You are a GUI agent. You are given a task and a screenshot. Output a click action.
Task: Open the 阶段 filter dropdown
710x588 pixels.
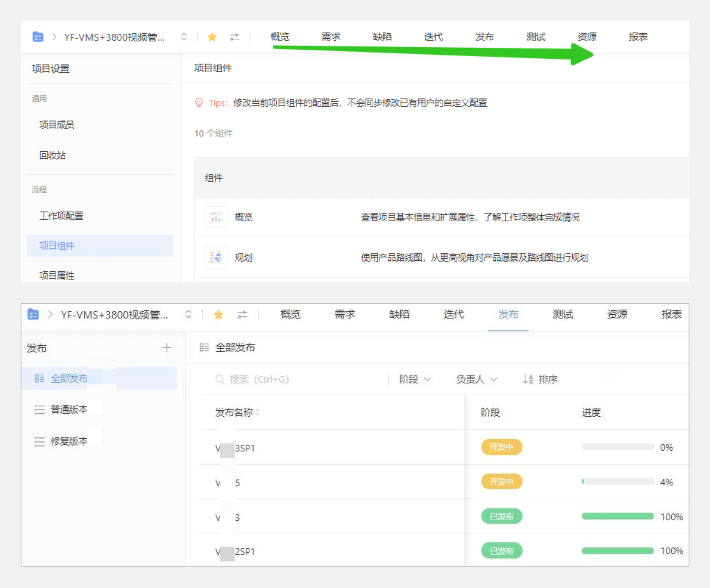414,379
